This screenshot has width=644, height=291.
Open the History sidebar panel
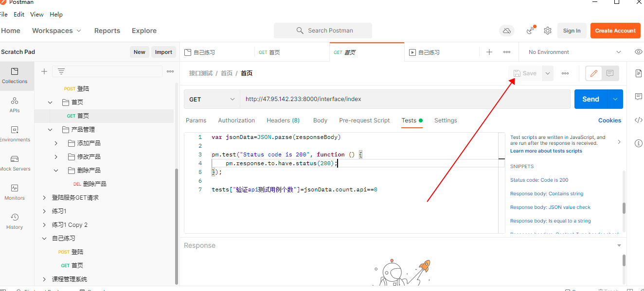[15, 222]
